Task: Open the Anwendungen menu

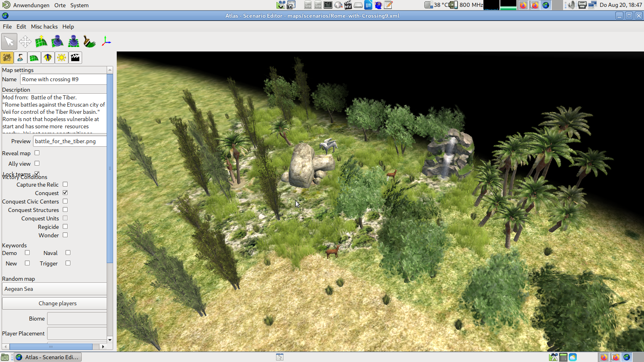Action: (x=31, y=5)
